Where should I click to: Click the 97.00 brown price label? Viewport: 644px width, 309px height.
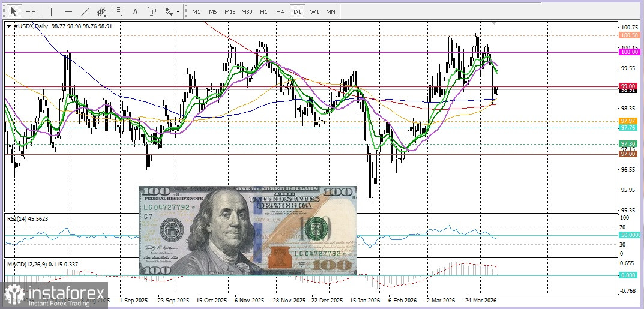tap(629, 154)
